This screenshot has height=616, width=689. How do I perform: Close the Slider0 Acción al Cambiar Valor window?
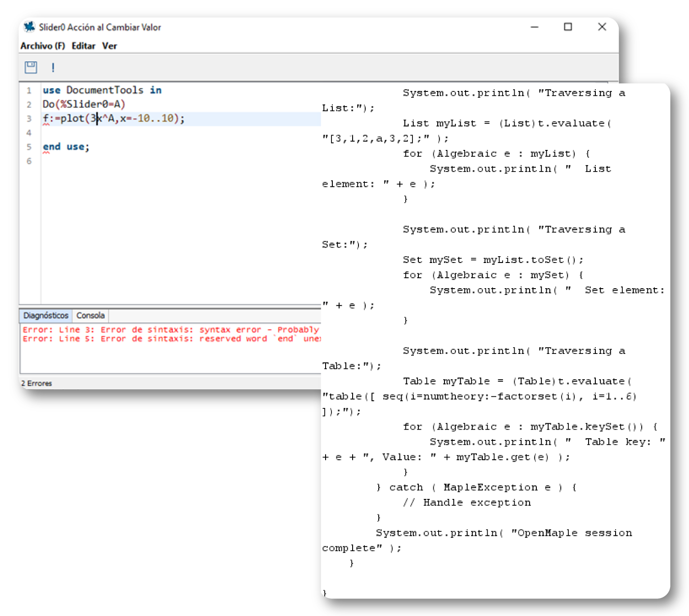point(602,27)
